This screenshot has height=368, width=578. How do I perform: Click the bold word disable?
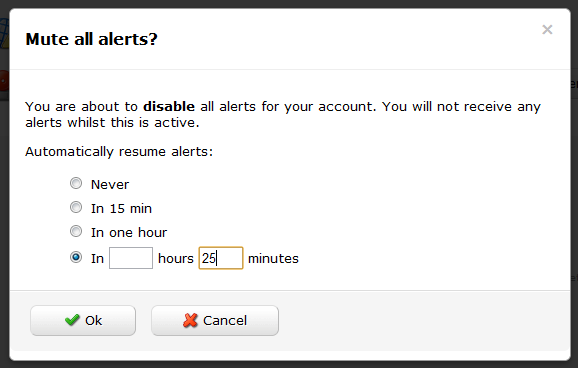[x=169, y=107]
